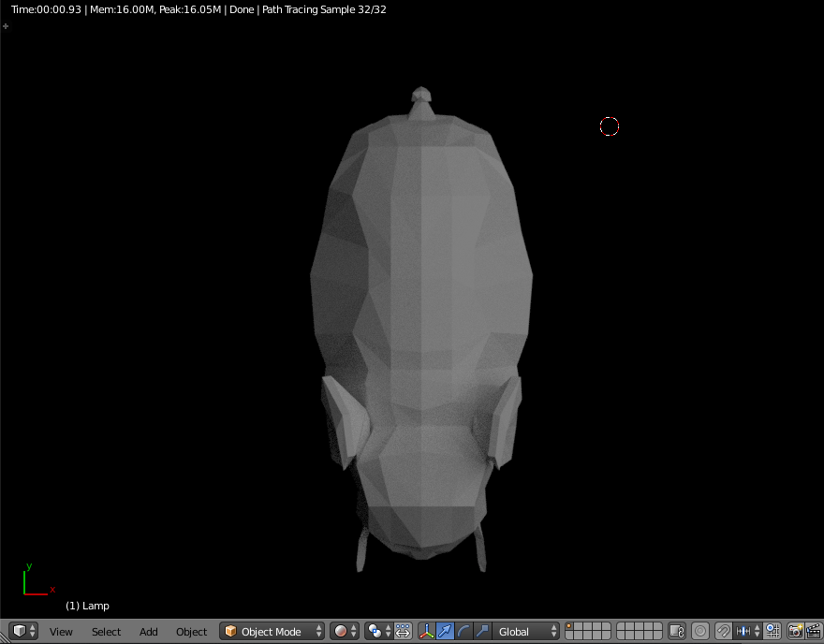Click the snap target grid icon
This screenshot has height=644, width=824.
point(772,631)
